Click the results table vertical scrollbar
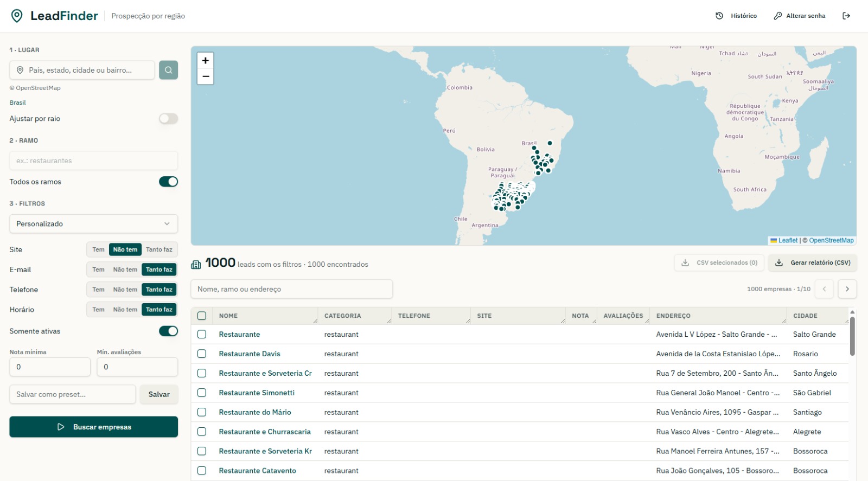The width and height of the screenshot is (868, 481). pyautogui.click(x=852, y=336)
